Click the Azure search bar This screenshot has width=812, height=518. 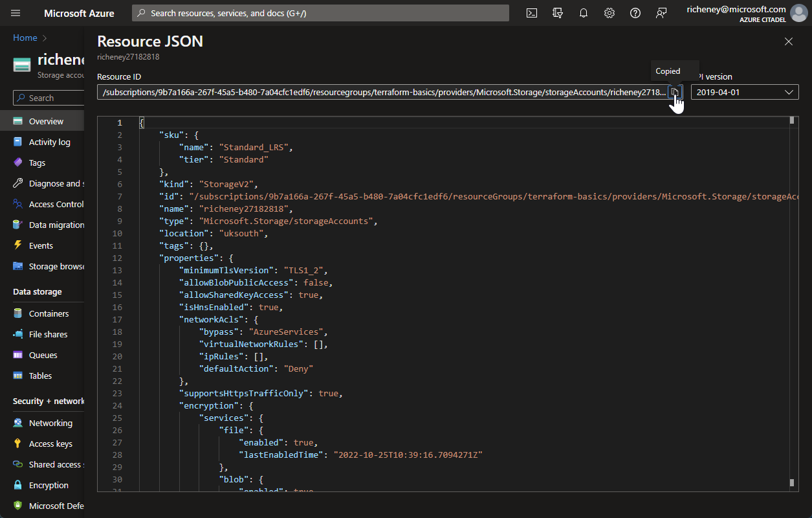tap(320, 12)
